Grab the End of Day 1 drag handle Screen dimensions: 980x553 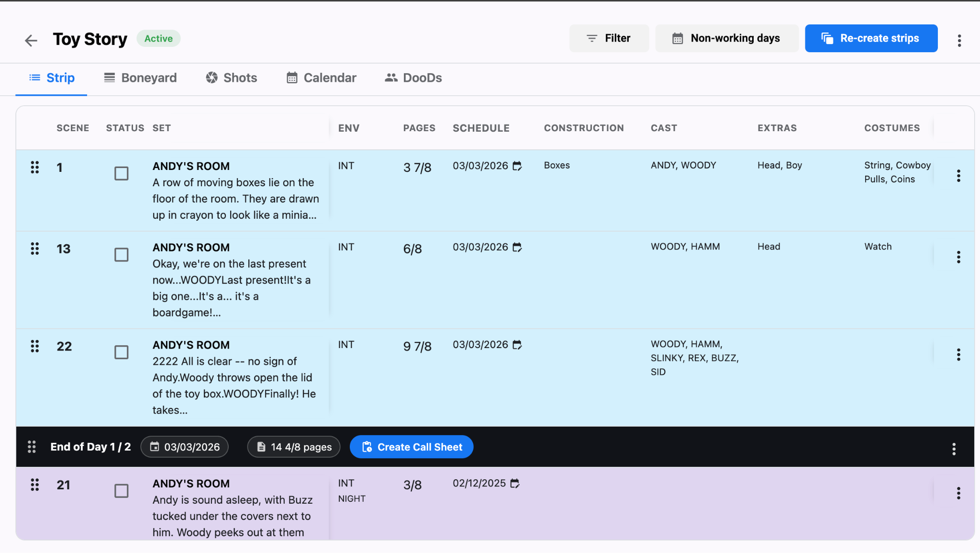coord(32,447)
